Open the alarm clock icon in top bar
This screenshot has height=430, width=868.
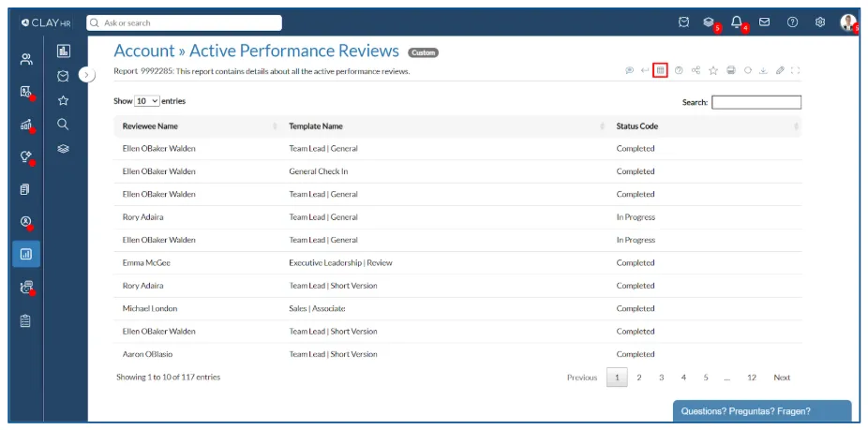tap(683, 22)
